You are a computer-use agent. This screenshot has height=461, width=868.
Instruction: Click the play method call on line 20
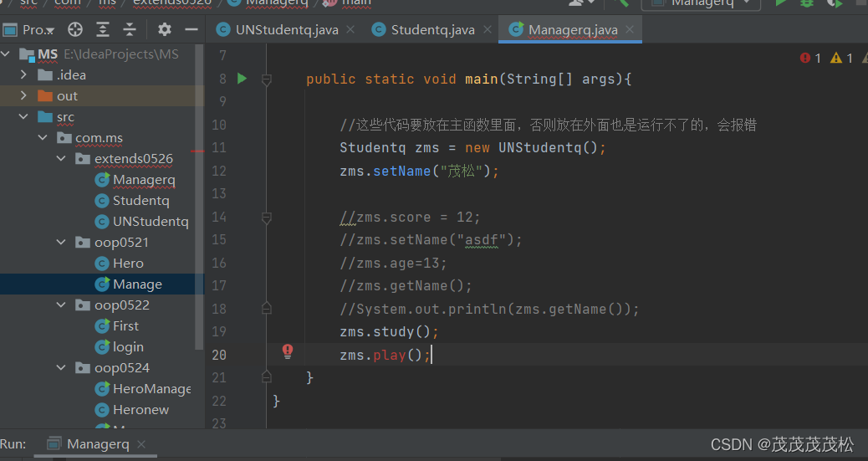(x=389, y=356)
